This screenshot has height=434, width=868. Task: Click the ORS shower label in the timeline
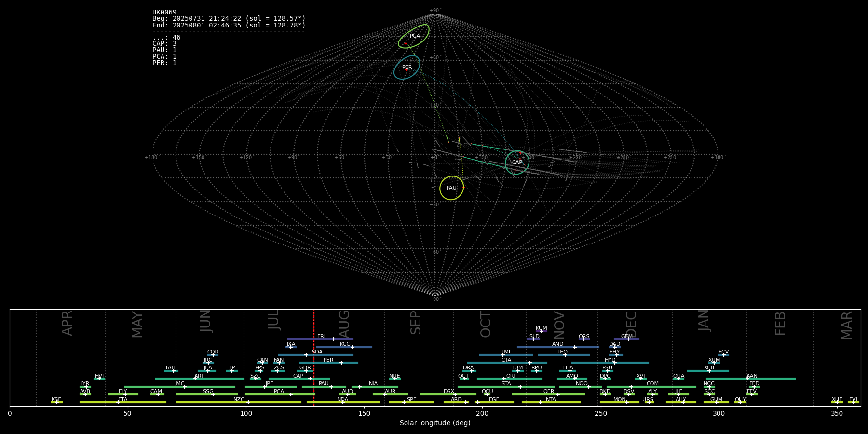click(584, 337)
